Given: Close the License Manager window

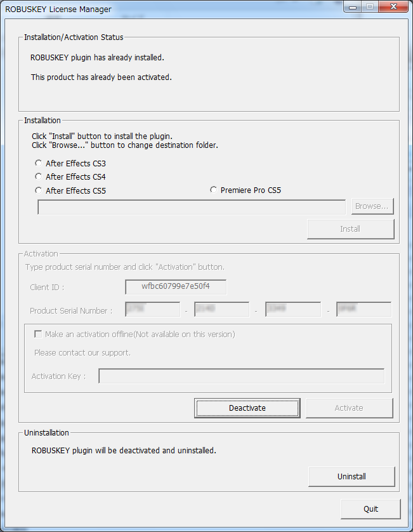Looking at the screenshot, I should [x=393, y=7].
